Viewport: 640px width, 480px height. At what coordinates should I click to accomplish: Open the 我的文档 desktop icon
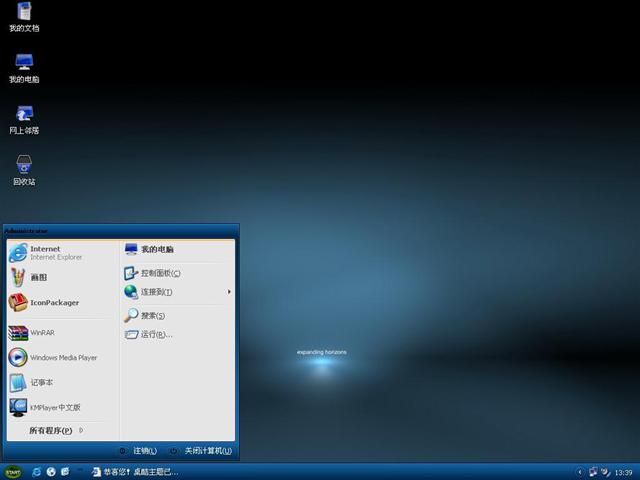(x=24, y=17)
